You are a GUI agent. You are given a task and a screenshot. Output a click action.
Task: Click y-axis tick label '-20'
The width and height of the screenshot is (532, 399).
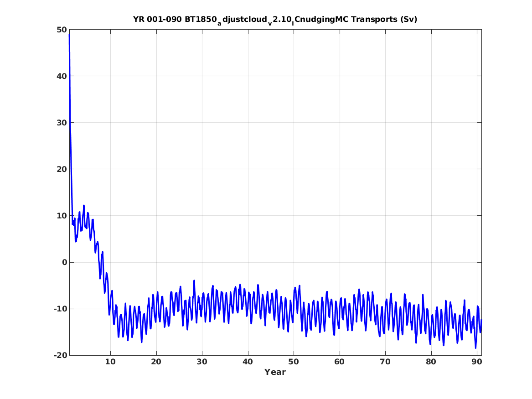[60, 355]
